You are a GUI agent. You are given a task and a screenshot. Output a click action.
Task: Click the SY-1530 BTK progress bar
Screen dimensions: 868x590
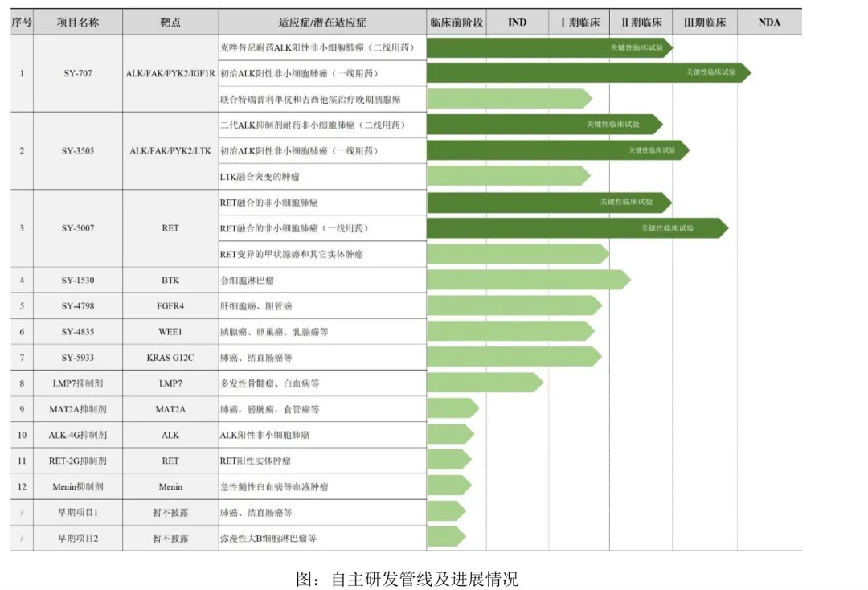click(x=526, y=280)
